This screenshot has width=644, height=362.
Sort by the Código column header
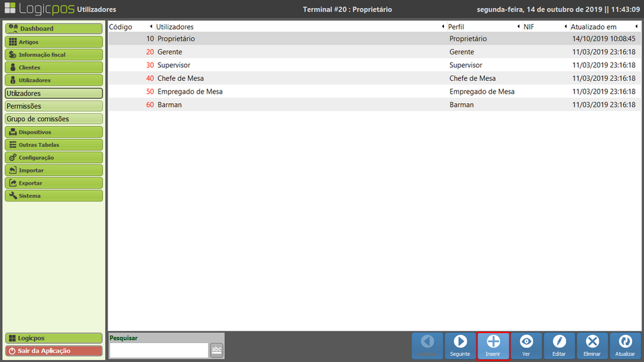tap(121, 27)
